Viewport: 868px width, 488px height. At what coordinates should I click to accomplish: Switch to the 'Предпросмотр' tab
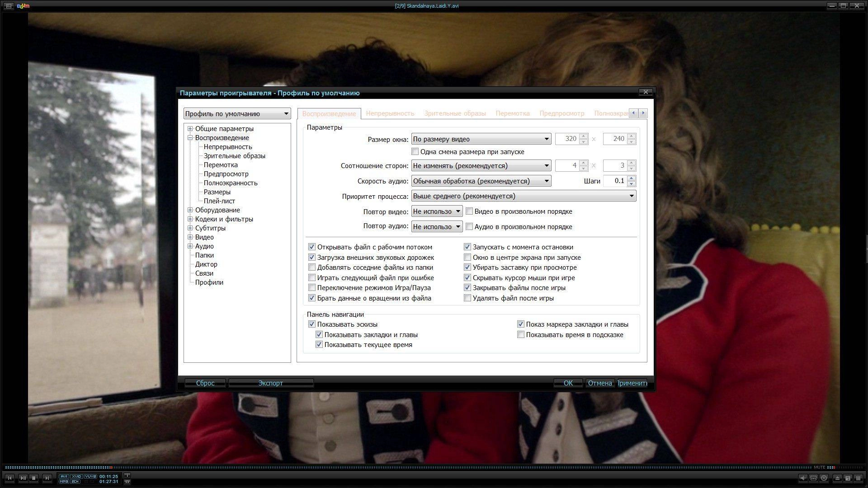click(x=562, y=113)
